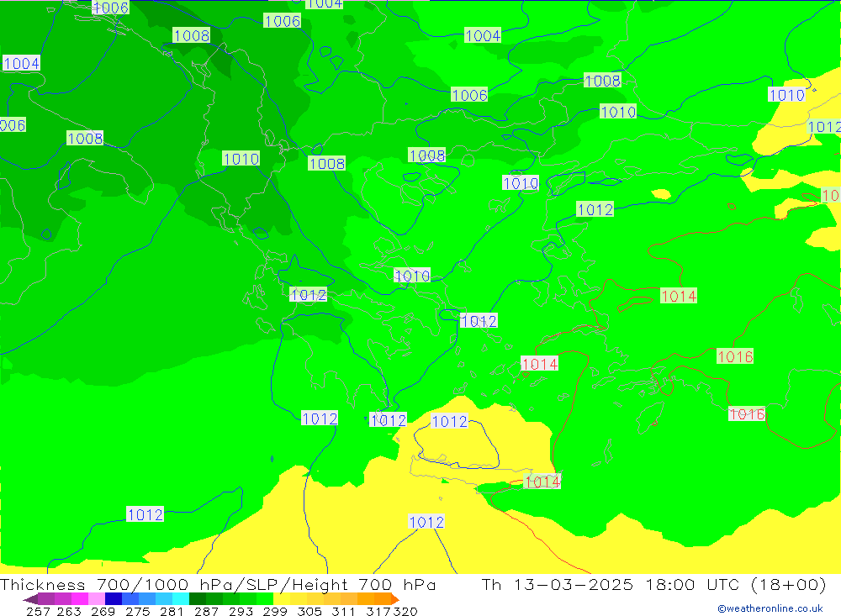The width and height of the screenshot is (841, 616).
Task: Click the 269 legend value
Action: click(103, 611)
